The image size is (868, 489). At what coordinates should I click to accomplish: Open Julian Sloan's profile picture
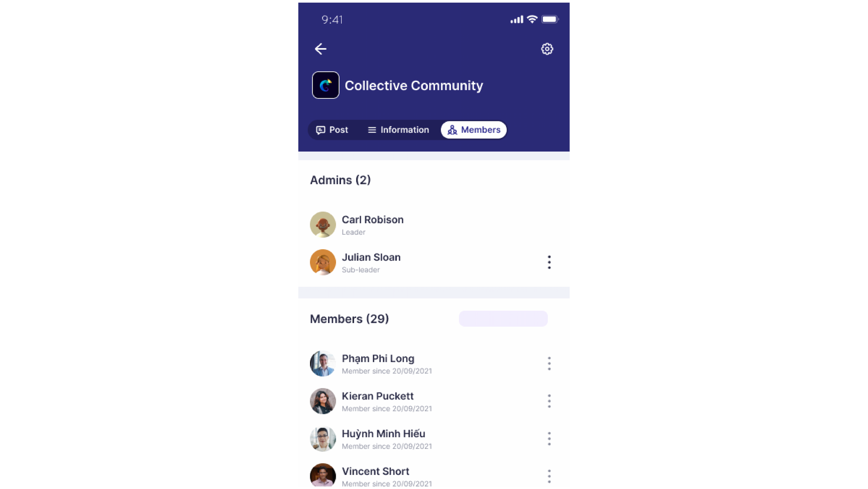tap(323, 262)
